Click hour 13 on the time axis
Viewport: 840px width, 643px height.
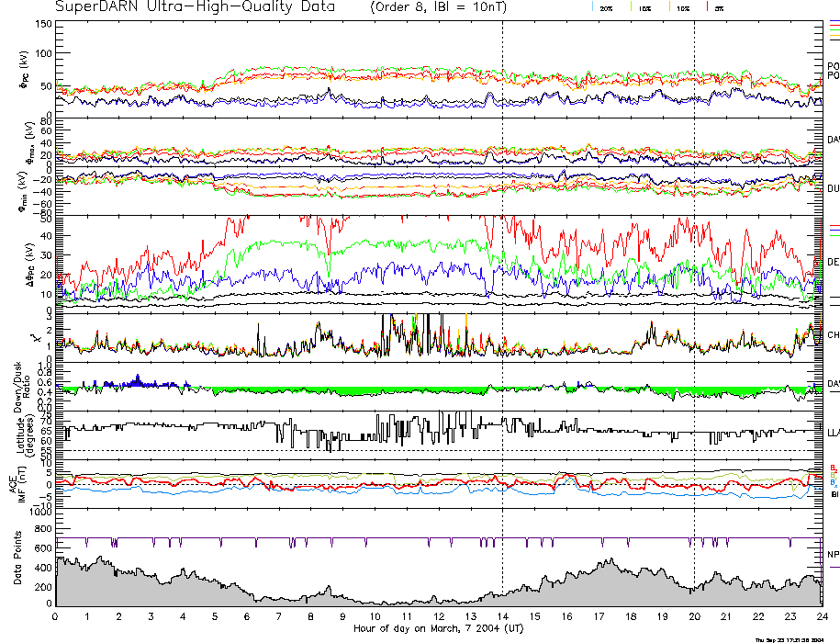[471, 616]
